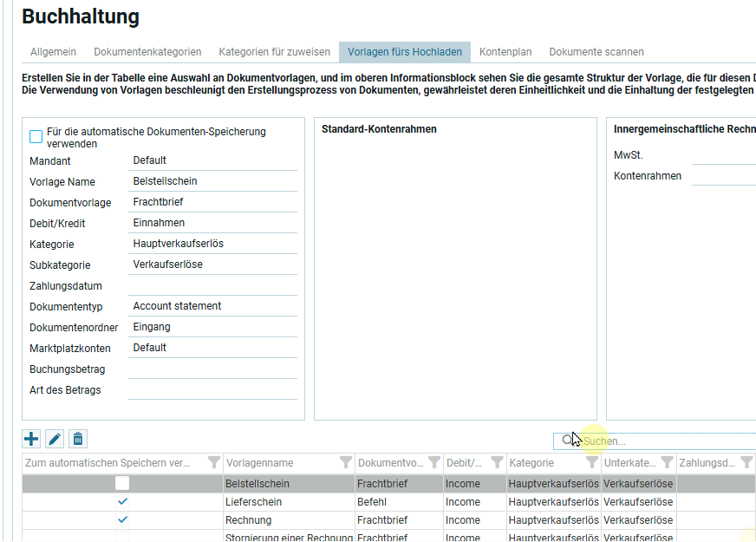Image resolution: width=756 pixels, height=542 pixels.
Task: Open filter for Kategorie column
Action: click(x=592, y=463)
